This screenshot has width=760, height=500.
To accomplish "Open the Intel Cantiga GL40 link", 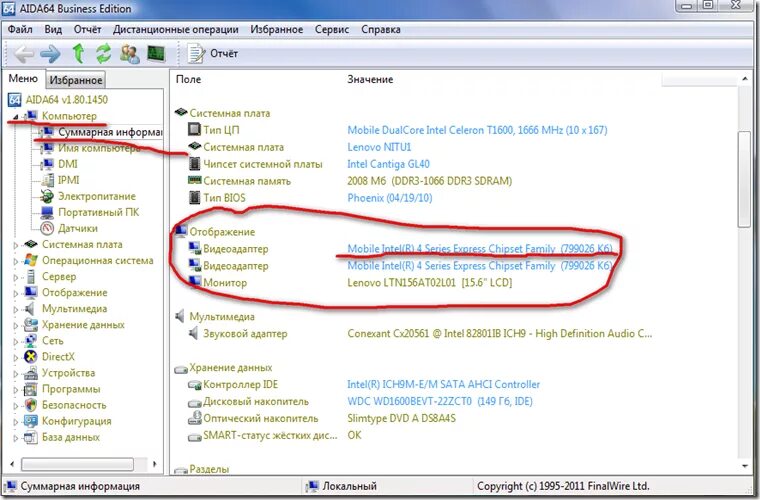I will point(388,164).
